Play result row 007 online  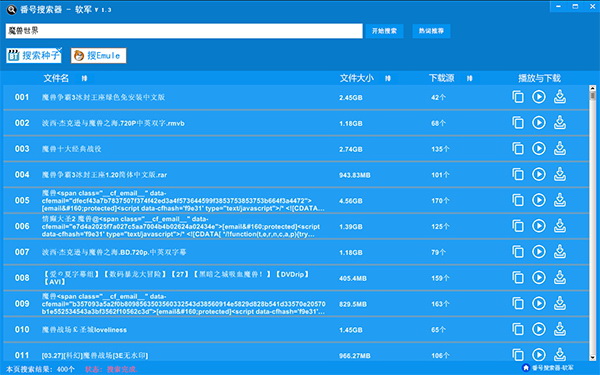(x=539, y=252)
